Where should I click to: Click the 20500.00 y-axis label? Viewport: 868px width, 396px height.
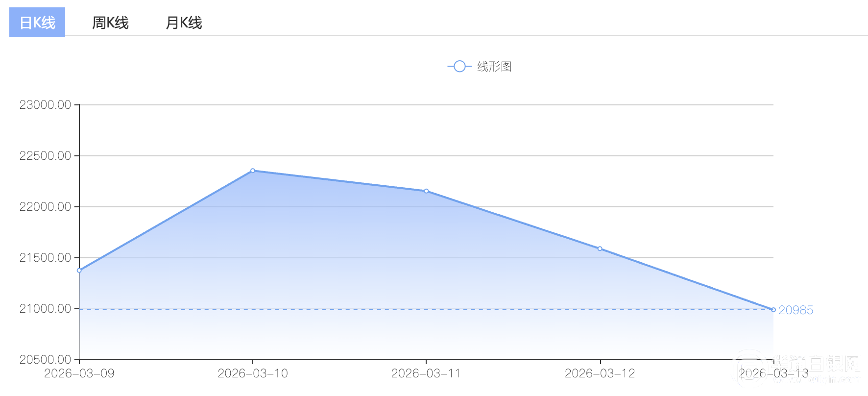coord(45,360)
